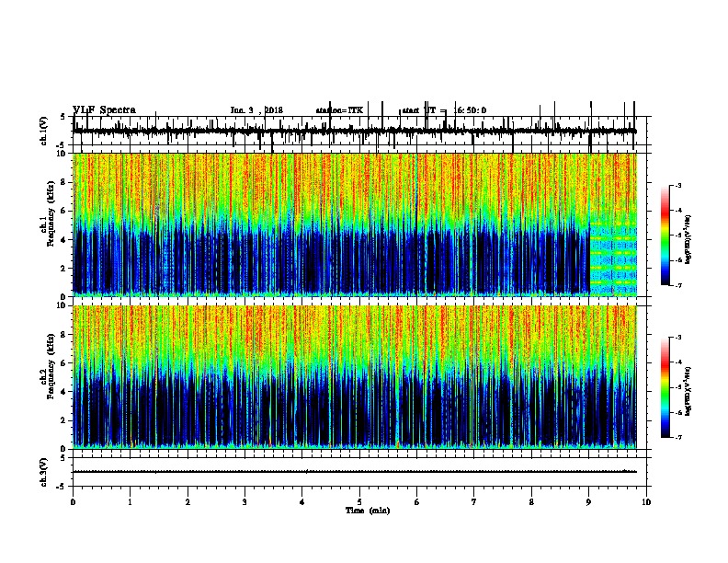Click the time axis tick label 2
Screen dimensions: 728x563
[x=188, y=502]
